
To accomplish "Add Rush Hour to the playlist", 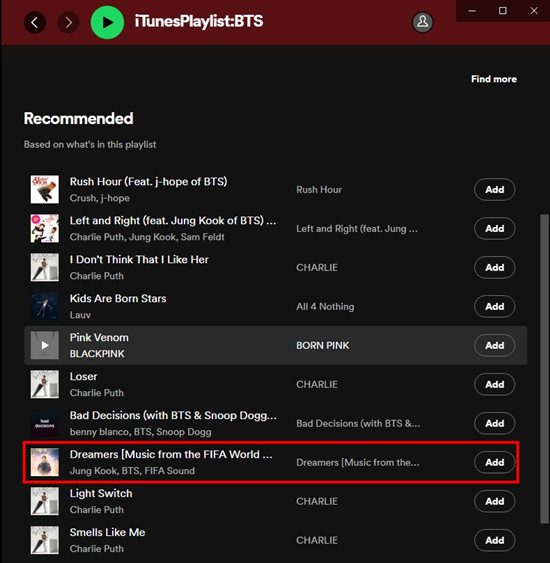I will coord(494,190).
